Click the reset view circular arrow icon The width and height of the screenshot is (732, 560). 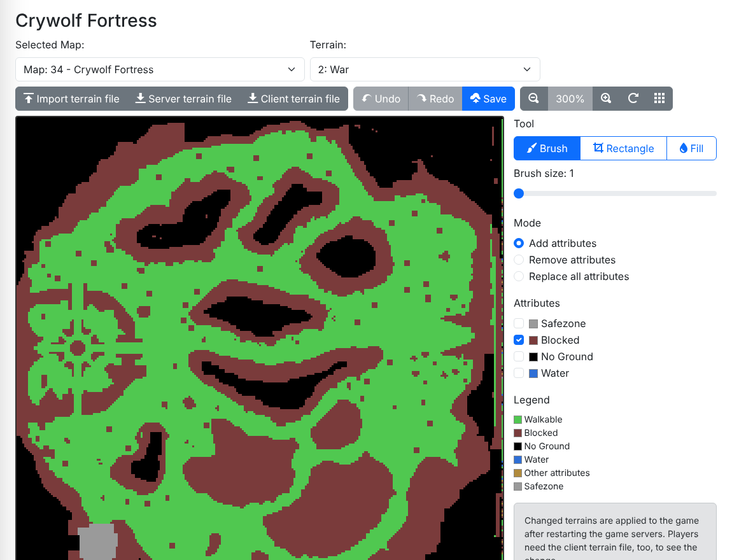[x=633, y=99]
